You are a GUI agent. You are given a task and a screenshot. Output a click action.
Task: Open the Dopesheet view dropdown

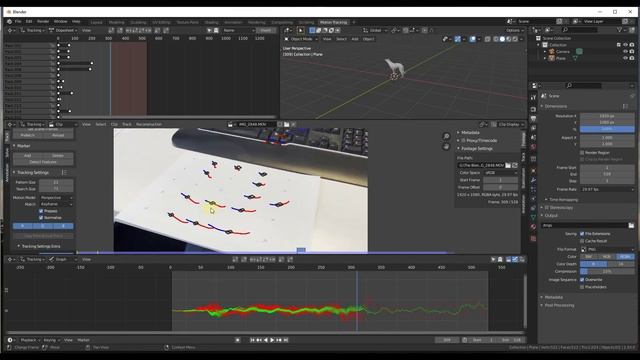pos(63,30)
